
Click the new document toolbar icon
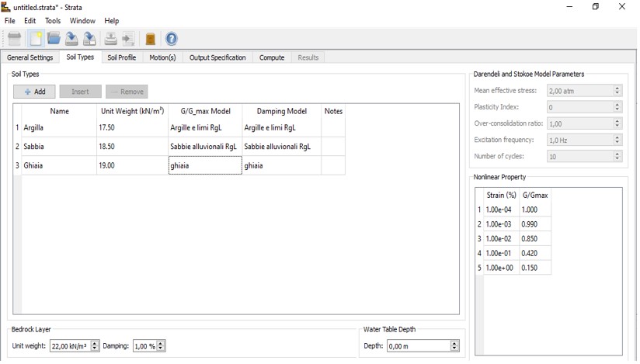pyautogui.click(x=35, y=39)
